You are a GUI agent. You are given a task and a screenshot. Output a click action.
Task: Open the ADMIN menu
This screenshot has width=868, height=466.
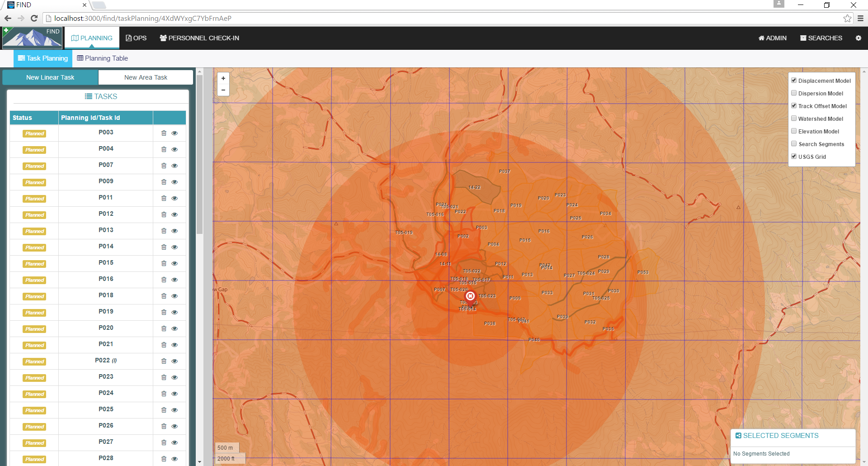pos(773,38)
